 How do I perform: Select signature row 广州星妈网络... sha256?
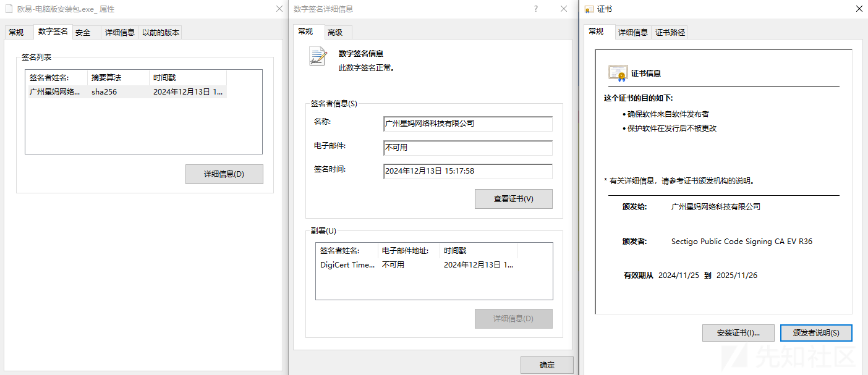click(x=127, y=92)
